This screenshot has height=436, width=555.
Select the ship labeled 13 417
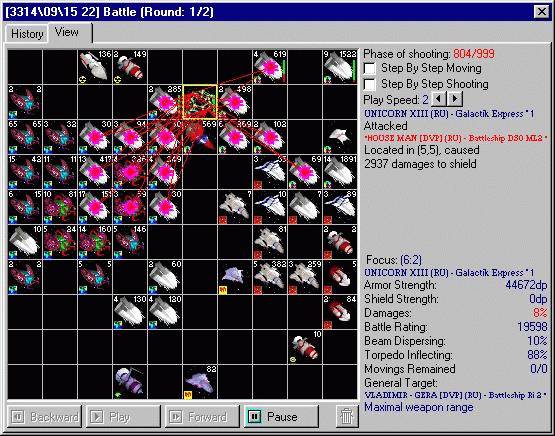(95, 172)
